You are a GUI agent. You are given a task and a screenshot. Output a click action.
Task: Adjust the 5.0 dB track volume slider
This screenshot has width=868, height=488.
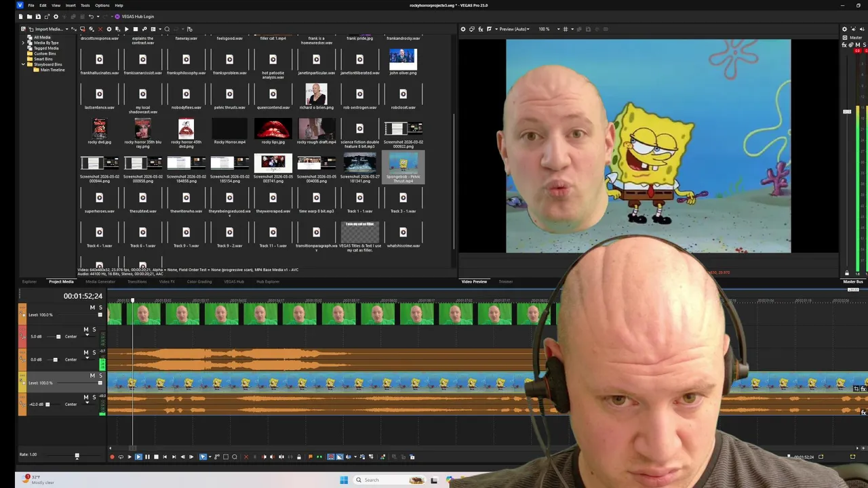click(x=58, y=337)
